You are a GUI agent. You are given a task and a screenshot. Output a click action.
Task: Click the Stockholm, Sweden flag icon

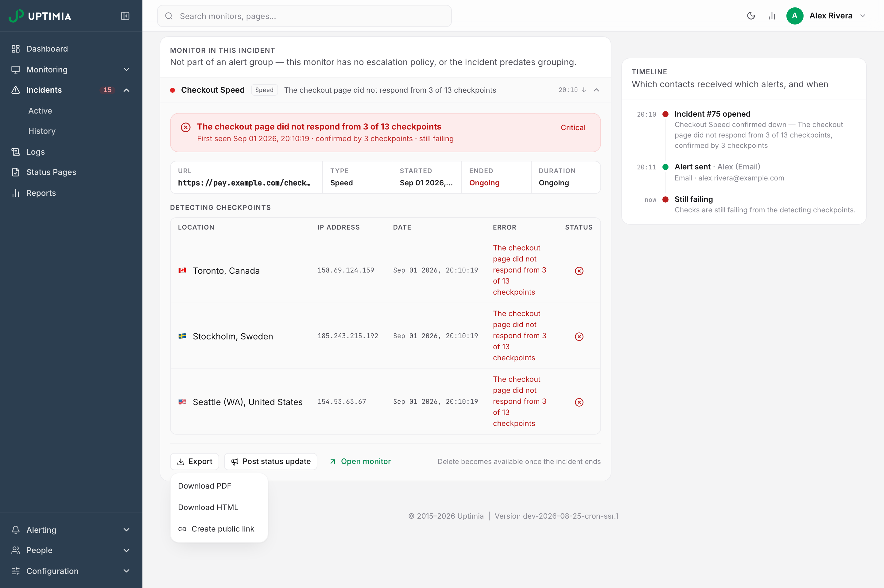point(182,336)
